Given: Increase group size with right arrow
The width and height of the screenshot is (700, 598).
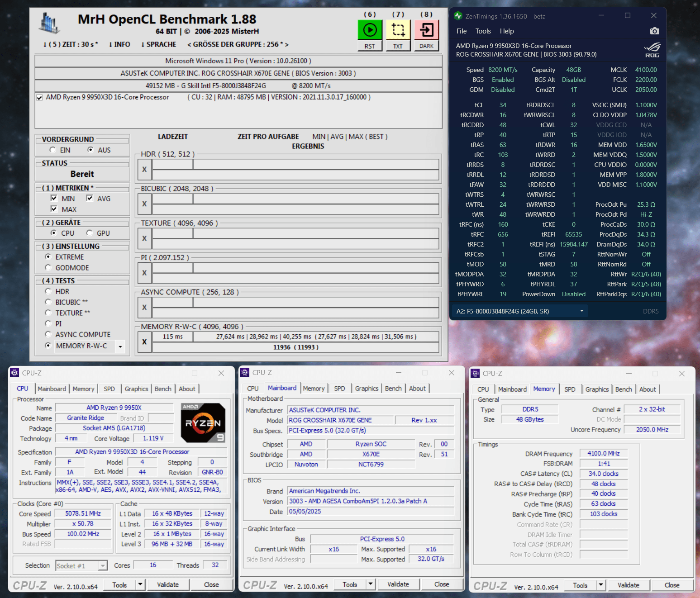Looking at the screenshot, I should click(286, 44).
